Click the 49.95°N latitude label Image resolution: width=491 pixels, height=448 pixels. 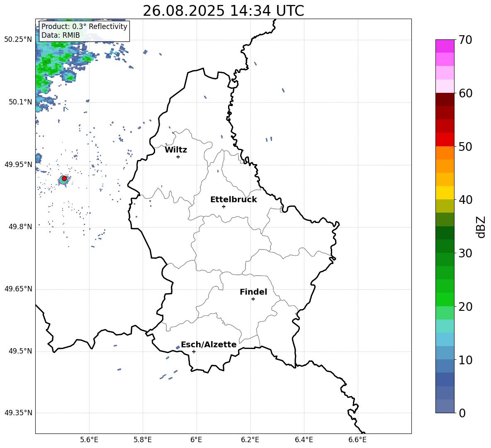[x=18, y=164]
